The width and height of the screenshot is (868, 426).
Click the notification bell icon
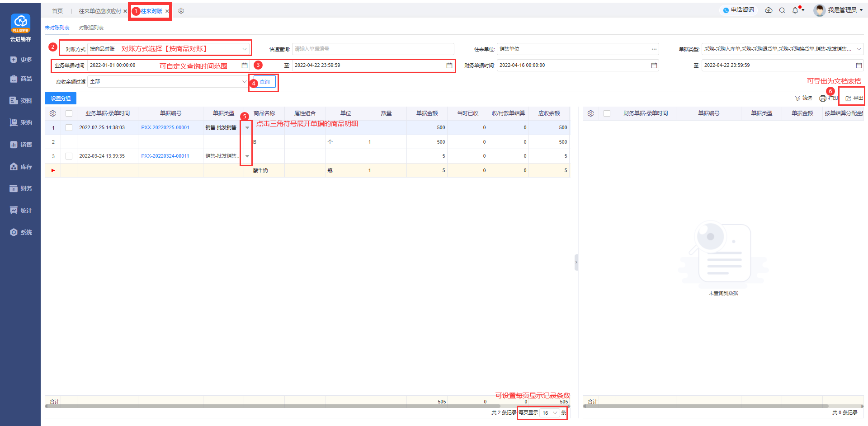[x=795, y=10]
